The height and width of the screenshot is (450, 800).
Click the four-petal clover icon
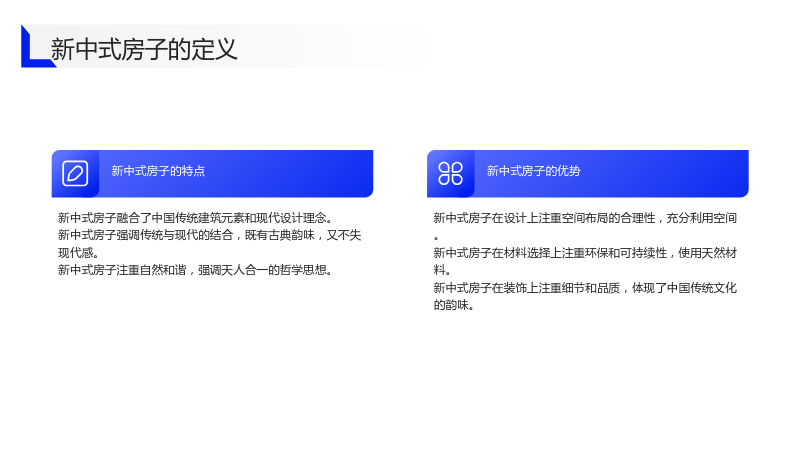click(451, 173)
